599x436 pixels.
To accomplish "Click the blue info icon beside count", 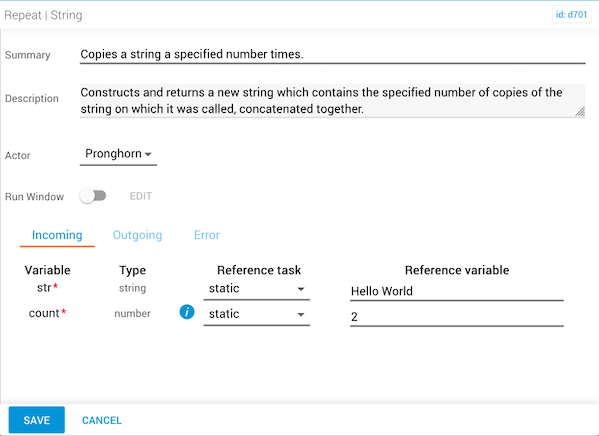I will pyautogui.click(x=187, y=312).
